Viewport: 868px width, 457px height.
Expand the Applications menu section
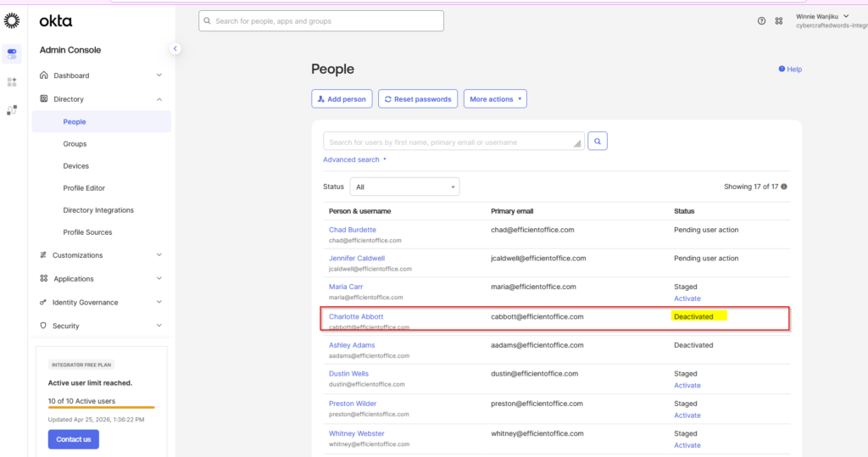tap(102, 279)
